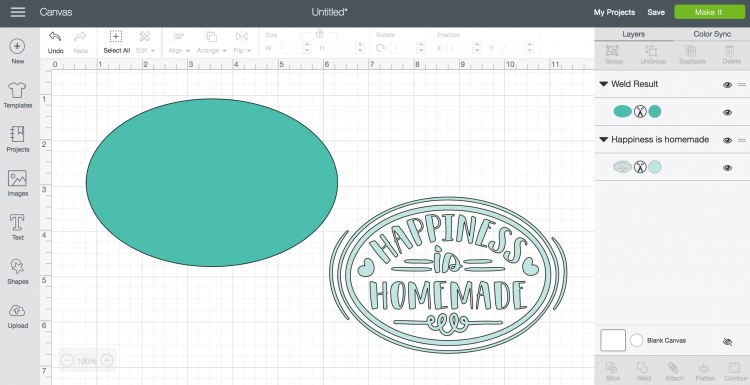The image size is (750, 385).
Task: Collapse the Weld Result layer group
Action: pyautogui.click(x=604, y=84)
